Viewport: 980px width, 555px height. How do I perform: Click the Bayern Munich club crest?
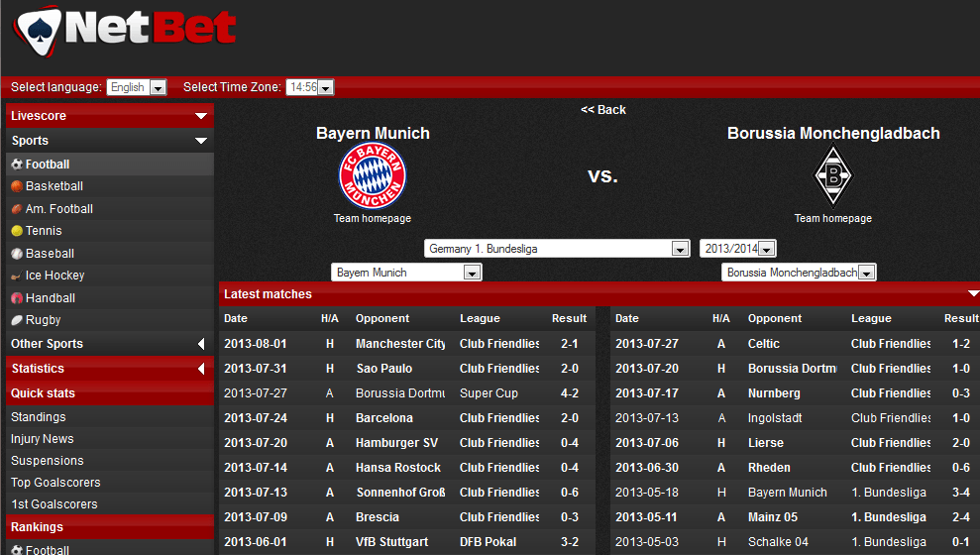[373, 175]
